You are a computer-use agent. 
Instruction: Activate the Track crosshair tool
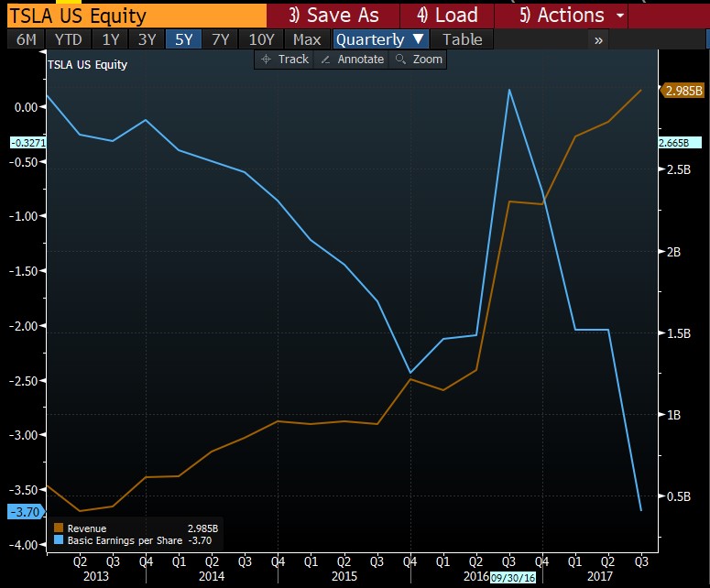coord(285,60)
